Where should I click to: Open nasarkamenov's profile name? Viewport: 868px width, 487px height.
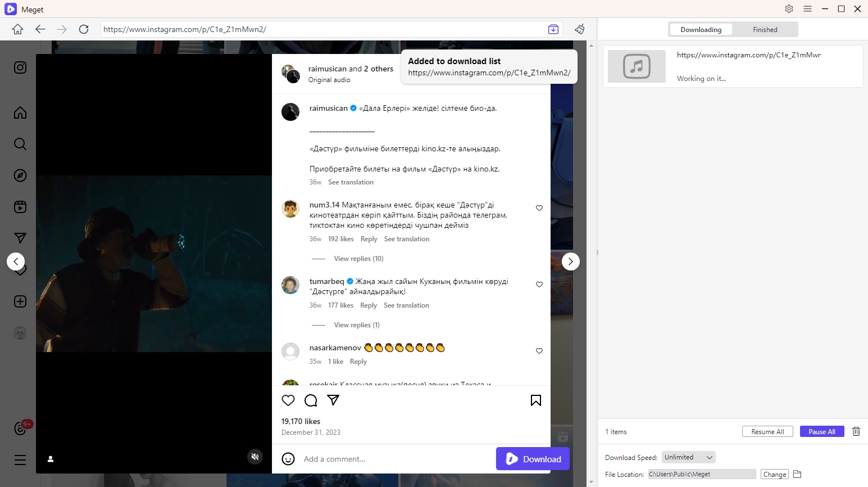coord(335,348)
